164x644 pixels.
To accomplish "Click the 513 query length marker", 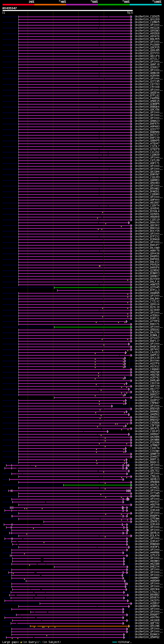I will [x=129, y=13].
